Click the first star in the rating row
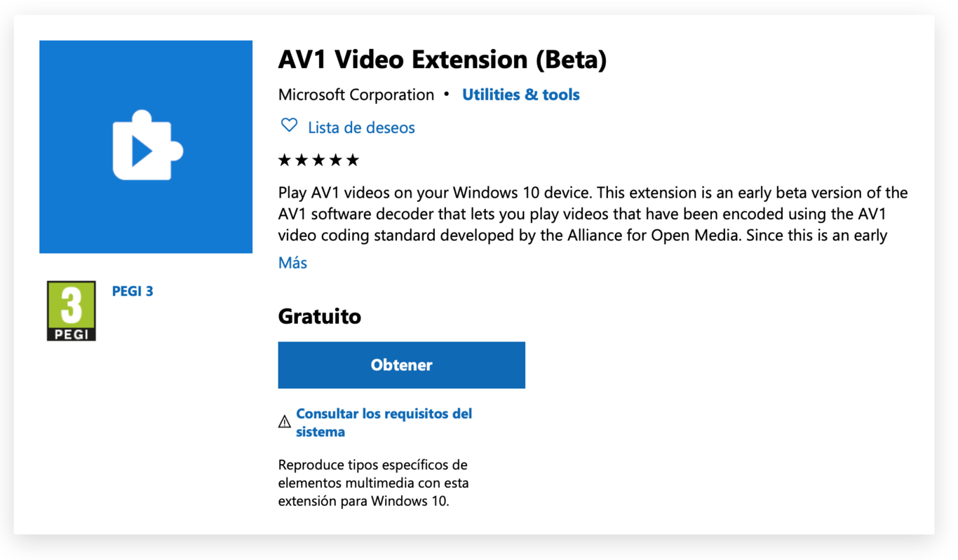 (284, 160)
